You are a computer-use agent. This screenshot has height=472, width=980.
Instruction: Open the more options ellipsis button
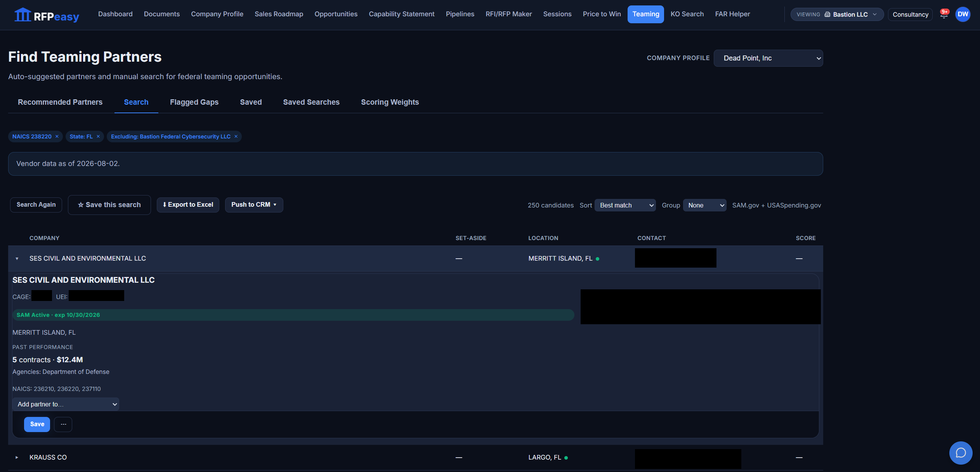pyautogui.click(x=63, y=424)
